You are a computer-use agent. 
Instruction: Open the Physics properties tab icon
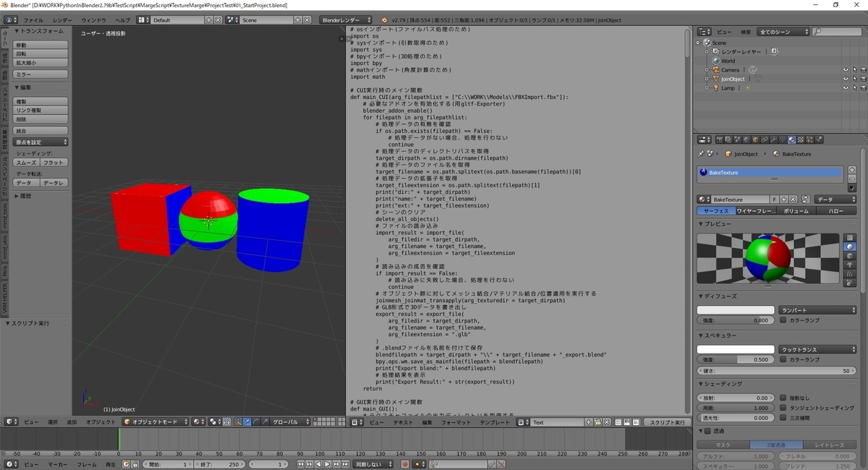[x=819, y=140]
